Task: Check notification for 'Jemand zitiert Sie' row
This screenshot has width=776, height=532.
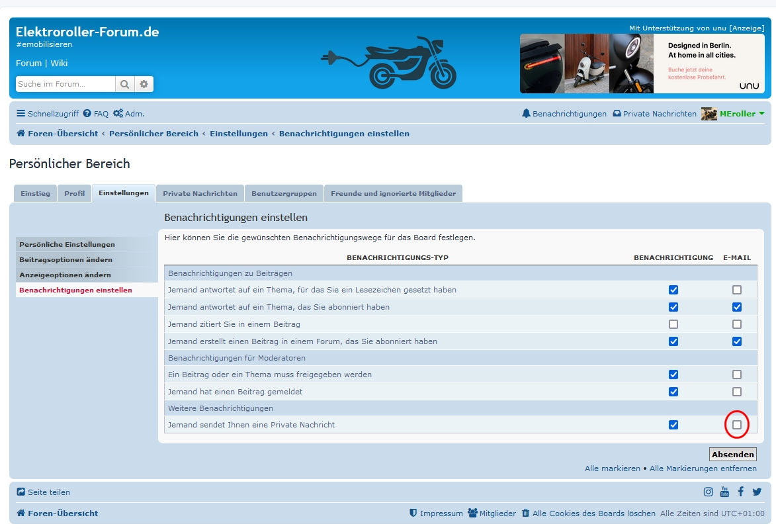Action: point(673,324)
